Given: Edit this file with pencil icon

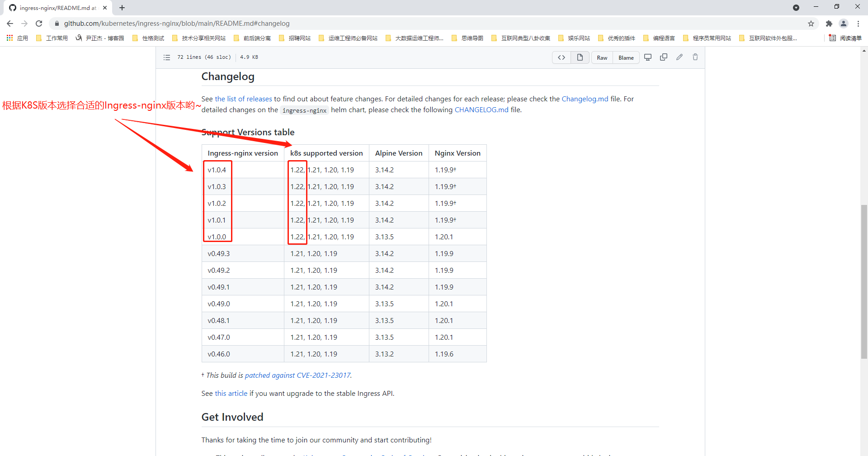Looking at the screenshot, I should 679,57.
